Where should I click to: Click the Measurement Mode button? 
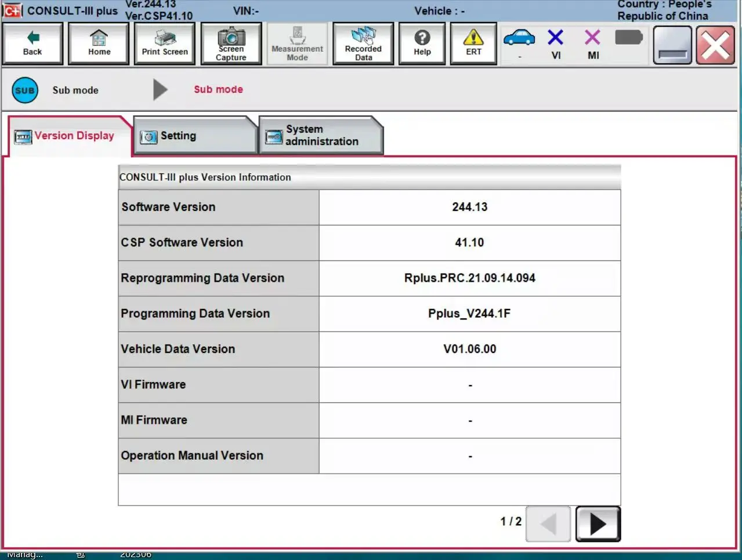pos(297,43)
